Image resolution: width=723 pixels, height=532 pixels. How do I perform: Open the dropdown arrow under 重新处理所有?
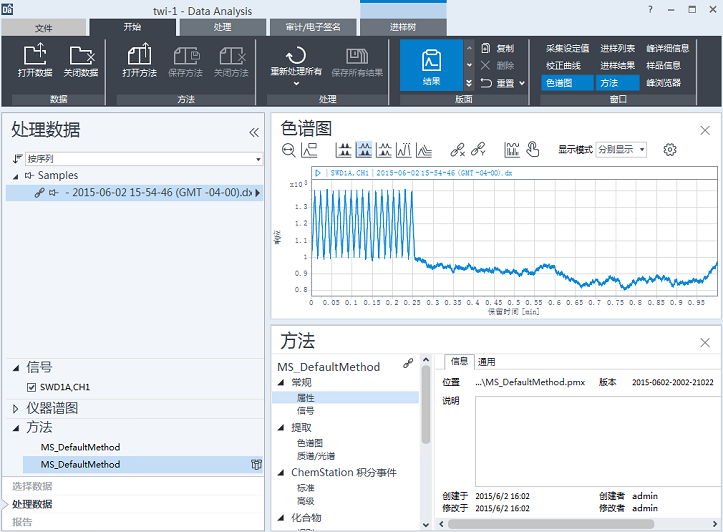pyautogui.click(x=296, y=83)
